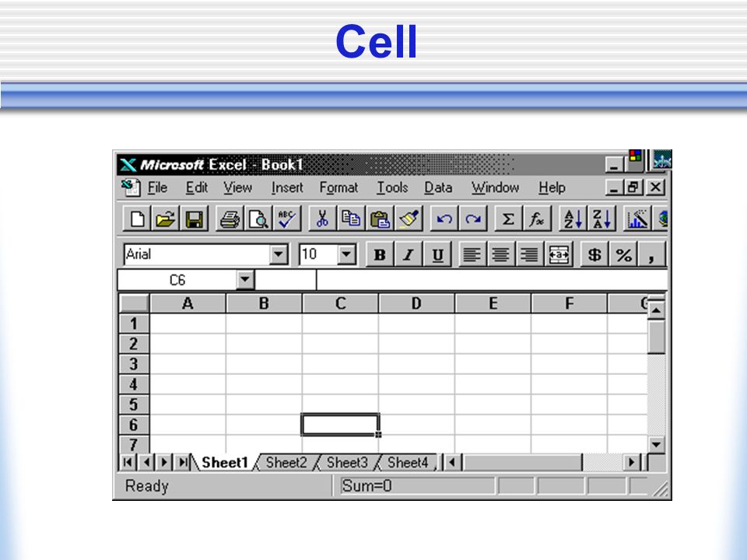Go to next sheet tab

(164, 462)
